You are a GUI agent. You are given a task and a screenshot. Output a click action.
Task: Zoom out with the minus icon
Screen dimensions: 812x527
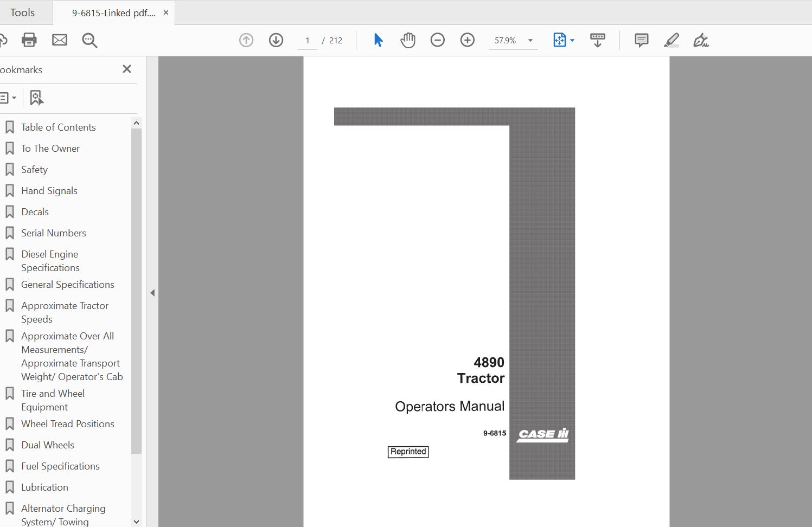(438, 40)
